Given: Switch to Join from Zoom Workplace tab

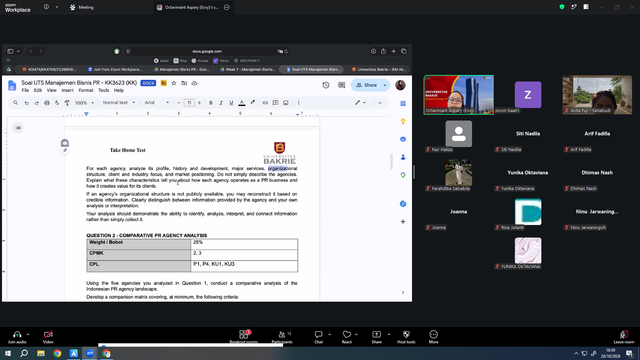Looking at the screenshot, I should click(x=115, y=69).
